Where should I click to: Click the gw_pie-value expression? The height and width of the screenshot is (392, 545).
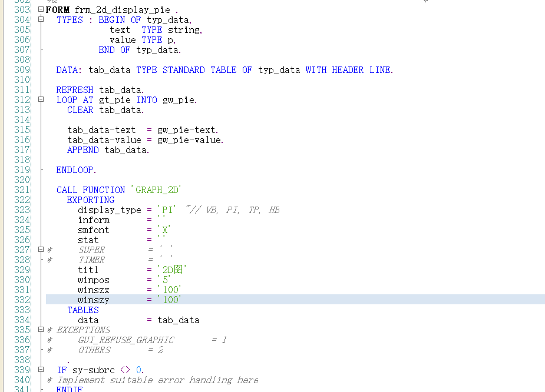coord(190,140)
